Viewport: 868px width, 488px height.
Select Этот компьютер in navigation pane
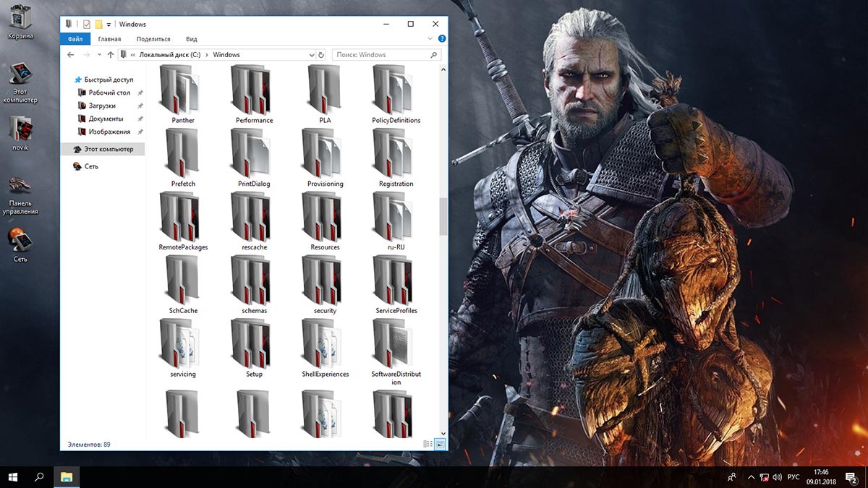point(103,149)
